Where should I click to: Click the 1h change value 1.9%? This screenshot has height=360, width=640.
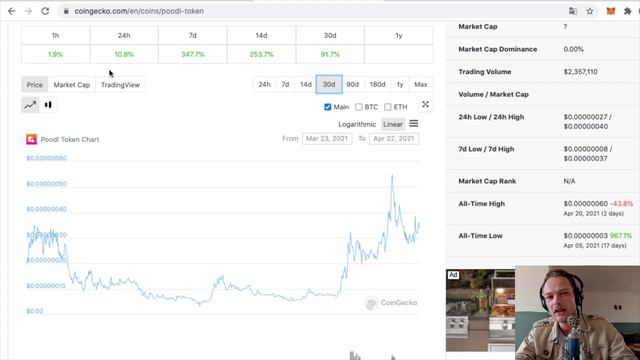(56, 54)
